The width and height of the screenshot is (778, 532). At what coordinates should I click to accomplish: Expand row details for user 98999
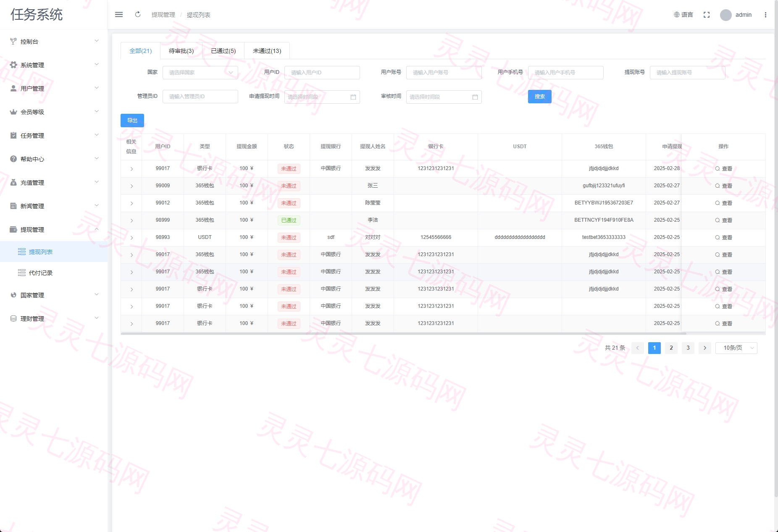tap(131, 220)
